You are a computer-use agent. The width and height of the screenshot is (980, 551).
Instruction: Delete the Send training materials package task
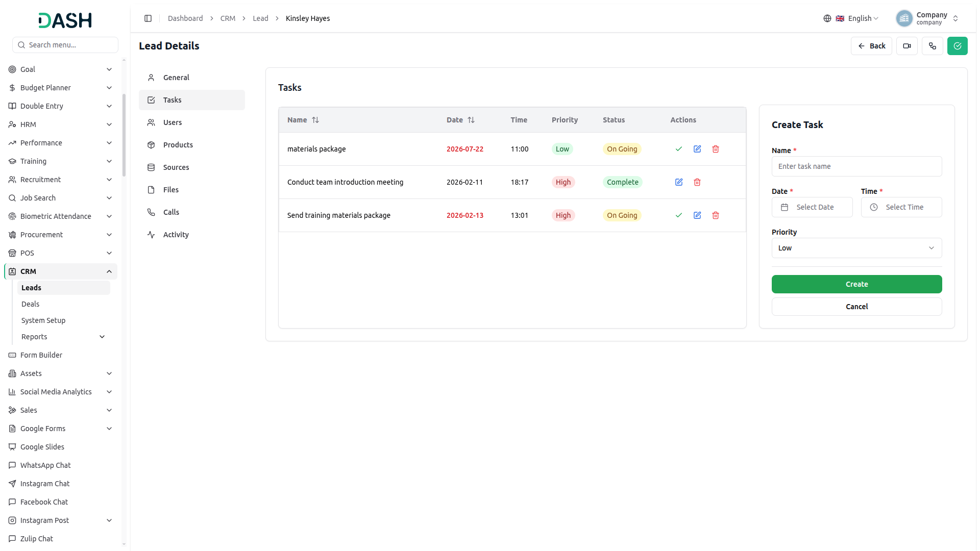[716, 215]
